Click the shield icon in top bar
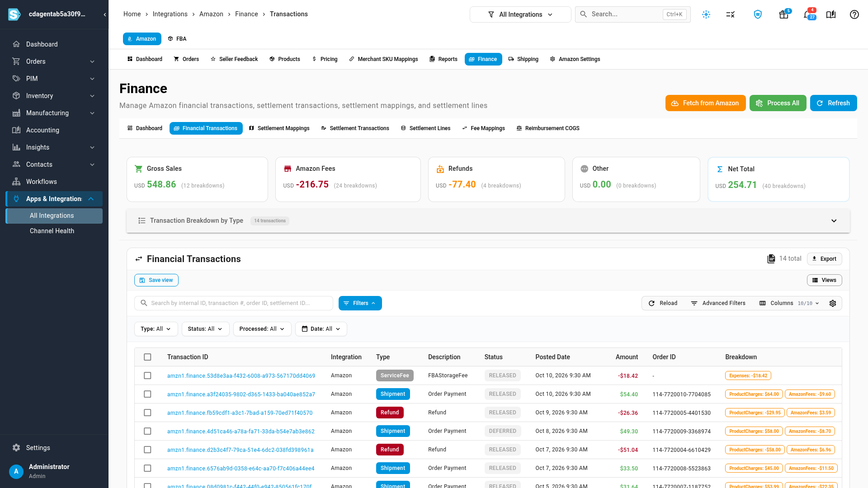Image resolution: width=868 pixels, height=488 pixels. (758, 14)
